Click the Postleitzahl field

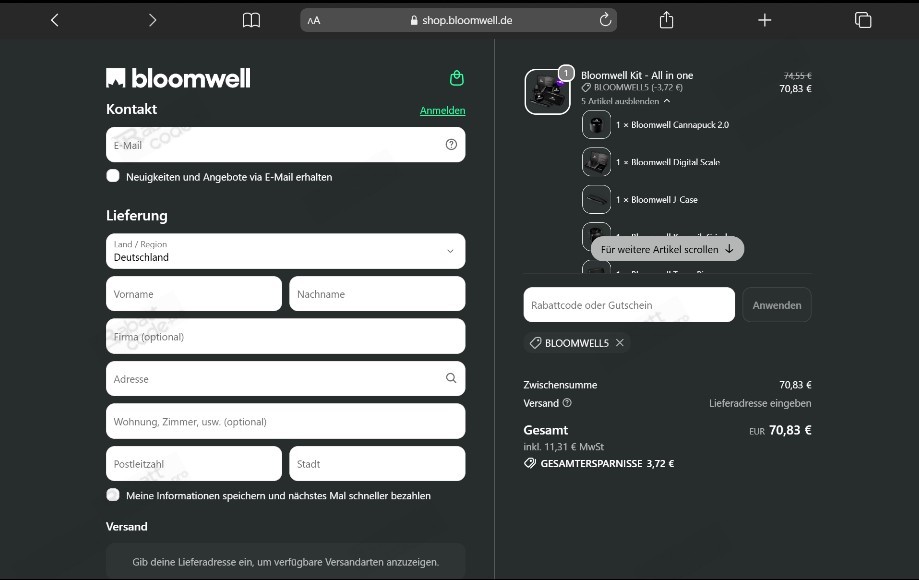pyautogui.click(x=194, y=463)
